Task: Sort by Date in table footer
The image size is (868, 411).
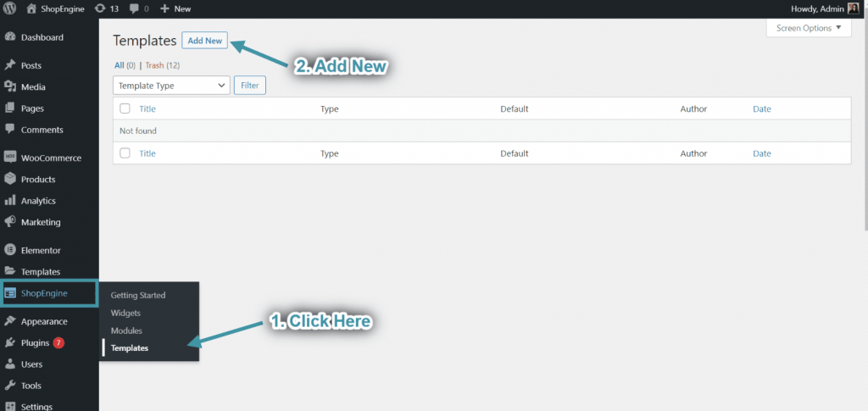Action: (x=762, y=153)
